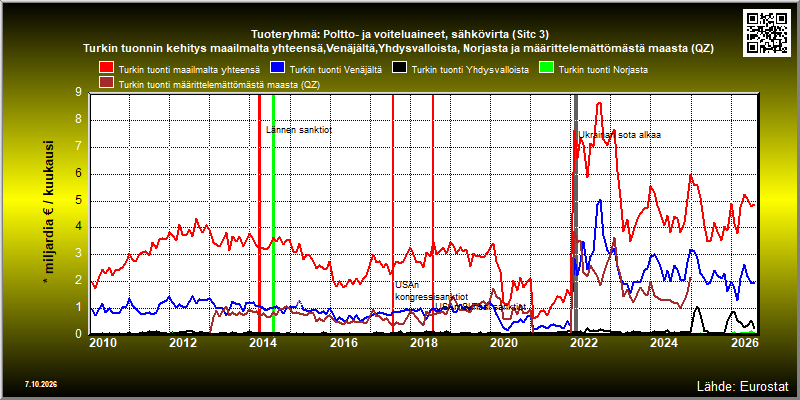Screen dimensions: 800x400
Task: Click the 'Lännen sanktiot' annotation
Action: coord(299,130)
